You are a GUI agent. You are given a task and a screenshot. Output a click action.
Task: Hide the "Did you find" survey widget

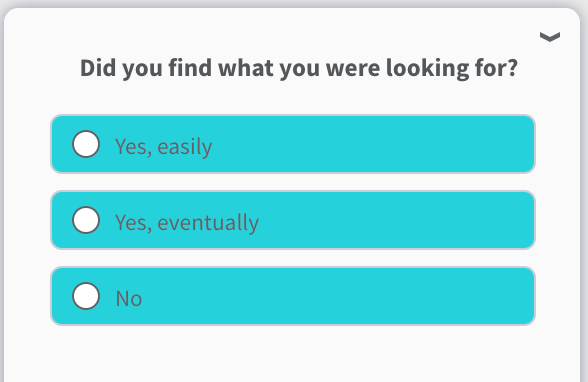[x=550, y=37]
